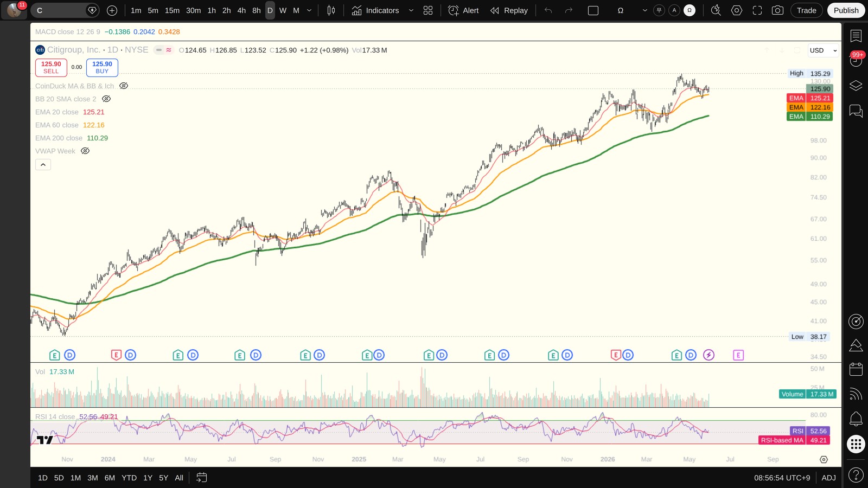Toggle the ADJ adjusted data button

[x=828, y=478]
